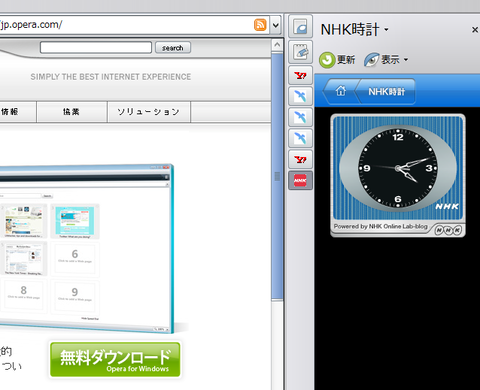
Task: Click the sidebar splitter grip handle
Action: coord(277,177)
